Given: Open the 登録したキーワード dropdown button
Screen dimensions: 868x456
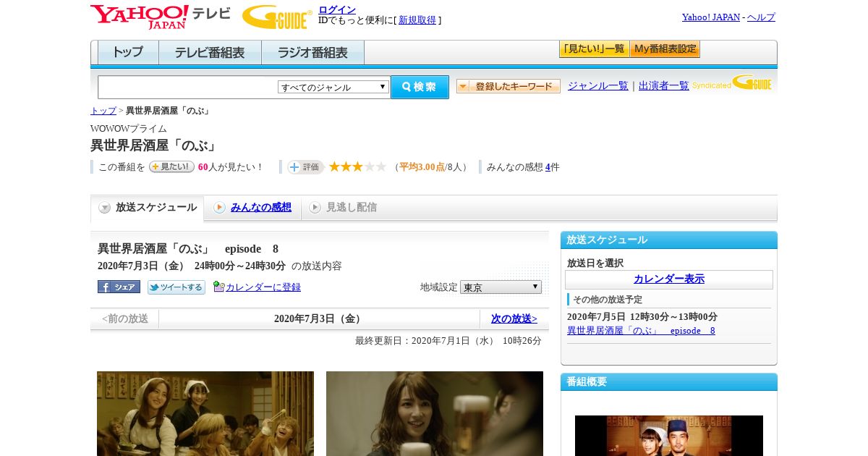Looking at the screenshot, I should coord(509,86).
